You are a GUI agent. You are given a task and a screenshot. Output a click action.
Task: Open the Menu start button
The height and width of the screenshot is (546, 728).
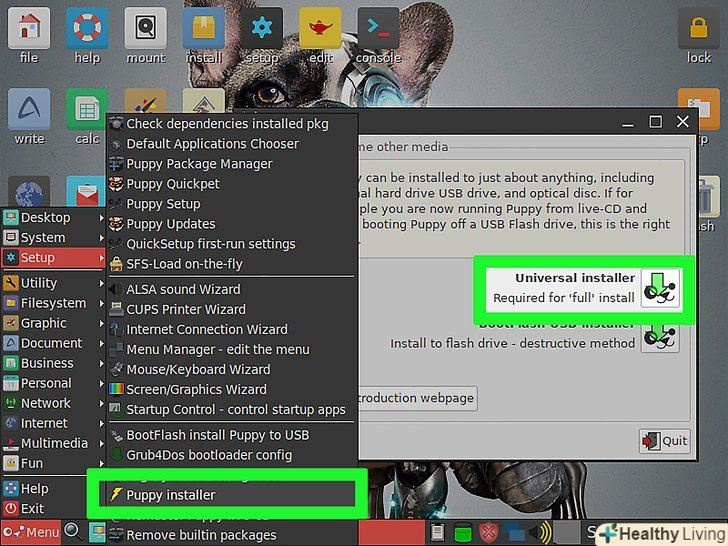32,532
